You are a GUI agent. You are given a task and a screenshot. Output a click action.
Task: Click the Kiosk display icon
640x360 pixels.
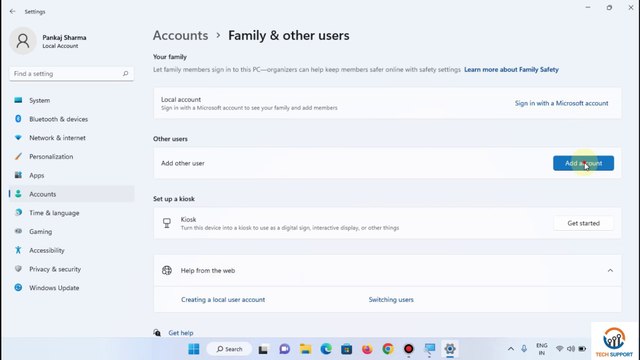tap(167, 223)
